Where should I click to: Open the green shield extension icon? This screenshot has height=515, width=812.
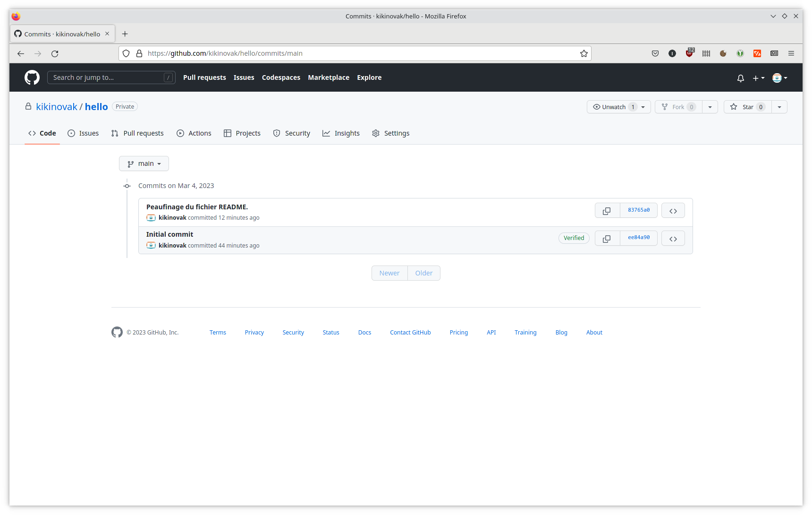[740, 53]
